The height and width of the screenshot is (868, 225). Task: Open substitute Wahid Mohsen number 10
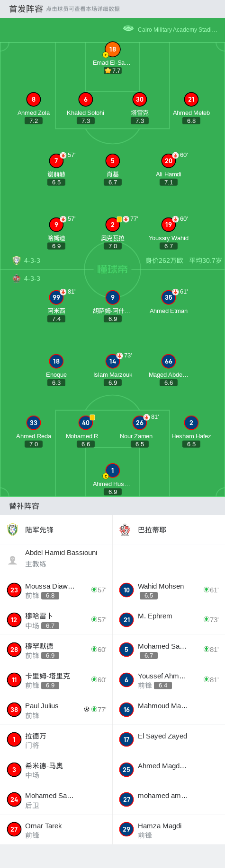[169, 590]
